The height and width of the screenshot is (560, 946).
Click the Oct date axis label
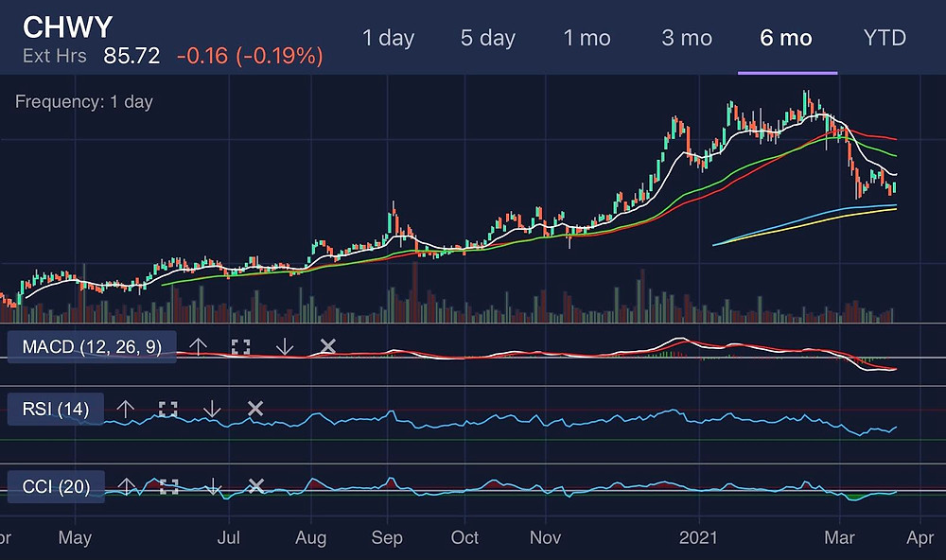pos(464,537)
